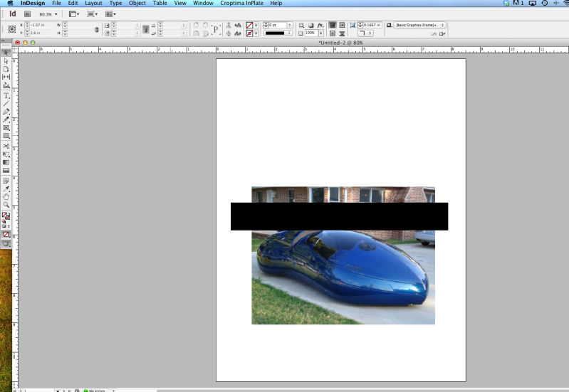This screenshot has width=569, height=392.
Task: Click the X position field
Action: (x=41, y=25)
